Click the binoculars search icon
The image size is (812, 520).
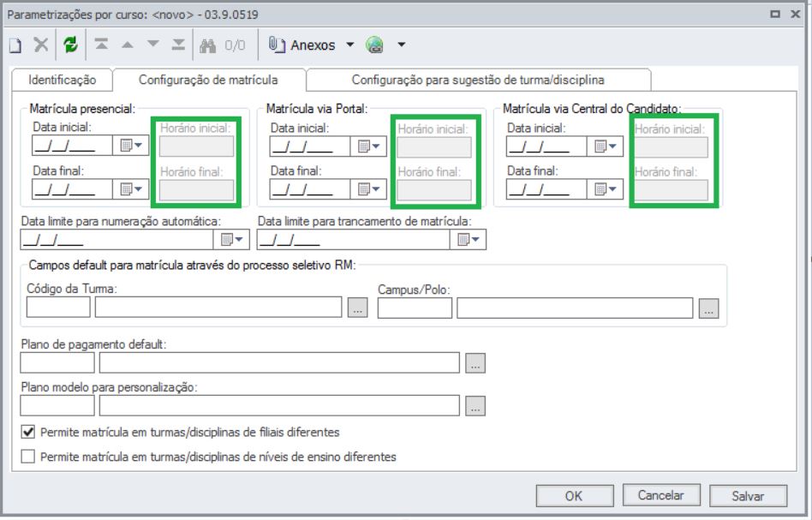(x=207, y=45)
